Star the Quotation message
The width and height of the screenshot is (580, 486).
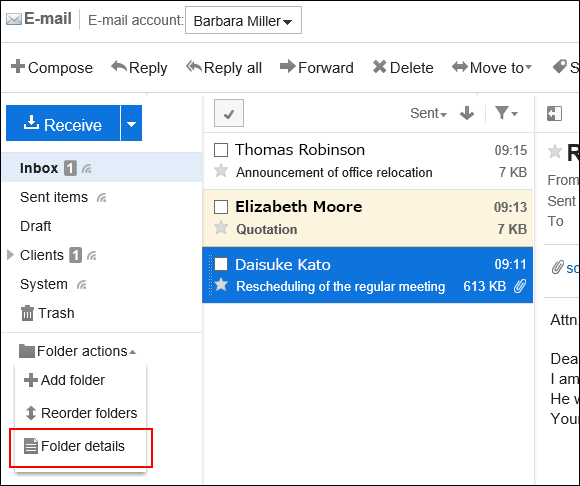[221, 228]
